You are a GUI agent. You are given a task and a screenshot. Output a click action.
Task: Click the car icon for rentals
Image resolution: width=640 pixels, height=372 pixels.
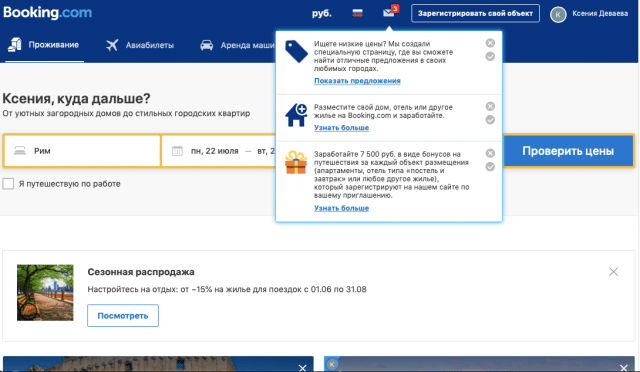click(207, 45)
